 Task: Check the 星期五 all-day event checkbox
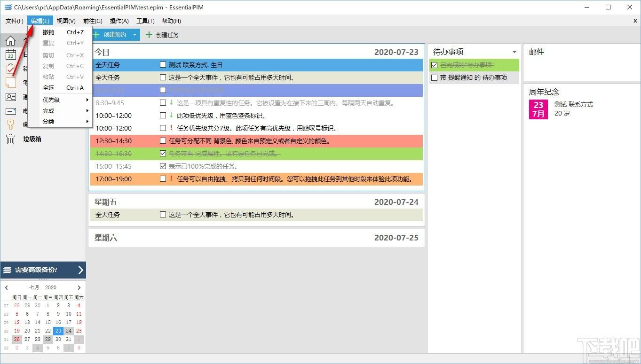(163, 215)
